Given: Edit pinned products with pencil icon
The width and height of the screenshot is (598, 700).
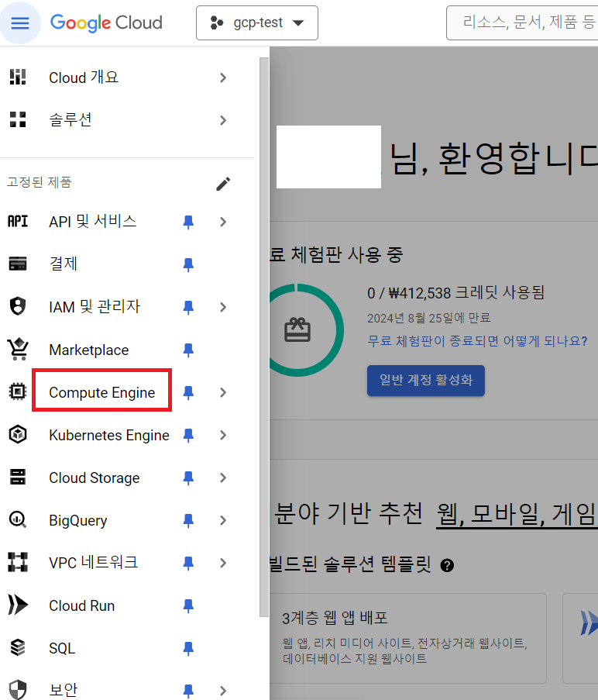Looking at the screenshot, I should (x=223, y=184).
